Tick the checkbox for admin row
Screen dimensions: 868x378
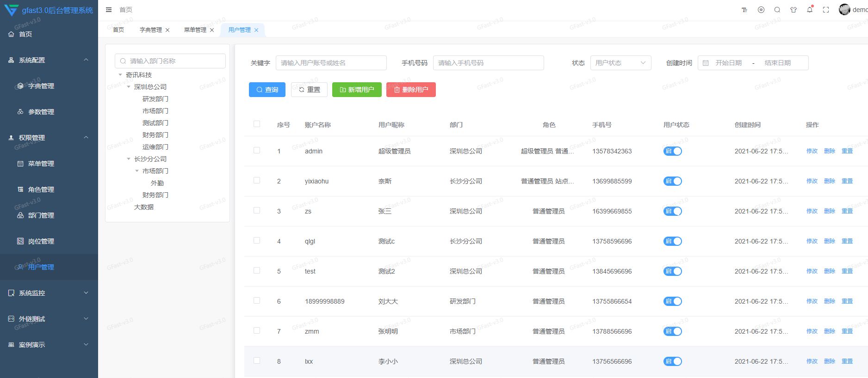point(257,150)
